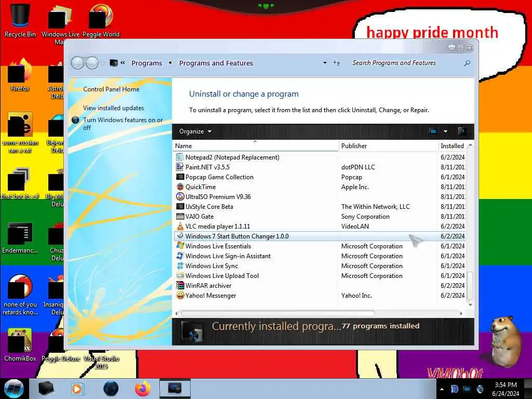Open the Windows Start orb
The image size is (532, 399).
14,389
